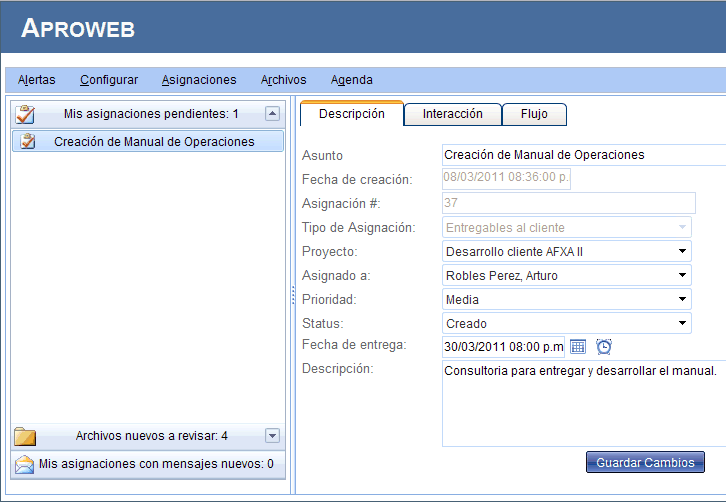This screenshot has width=726, height=502.
Task: Open the calendar picker for Fecha de entrega
Action: tap(578, 346)
